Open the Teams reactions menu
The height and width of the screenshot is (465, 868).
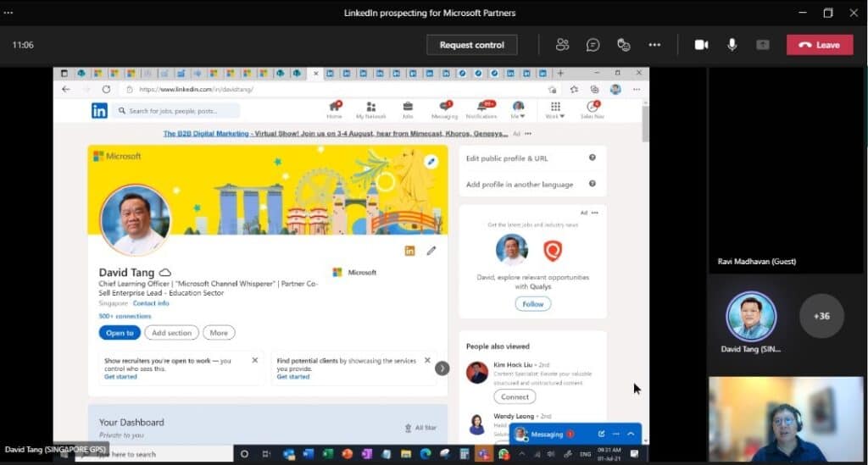click(624, 45)
